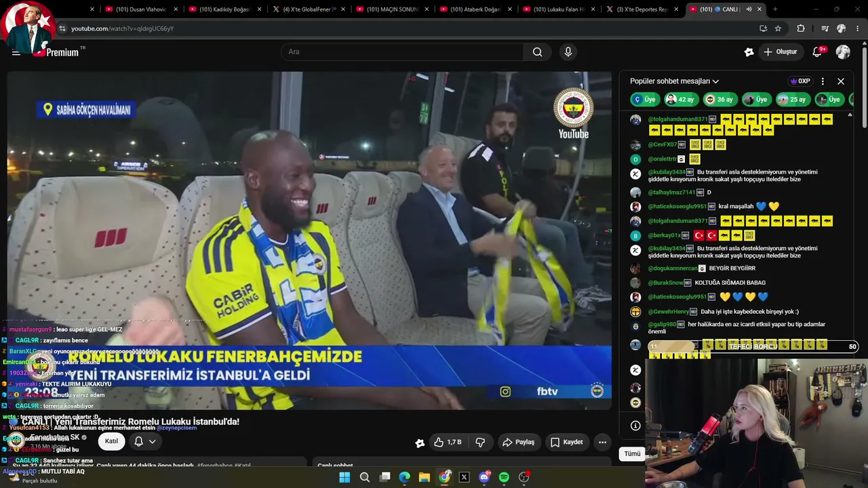The height and width of the screenshot is (488, 868).
Task: Switch to Chrome in the taskbar
Action: click(x=444, y=477)
